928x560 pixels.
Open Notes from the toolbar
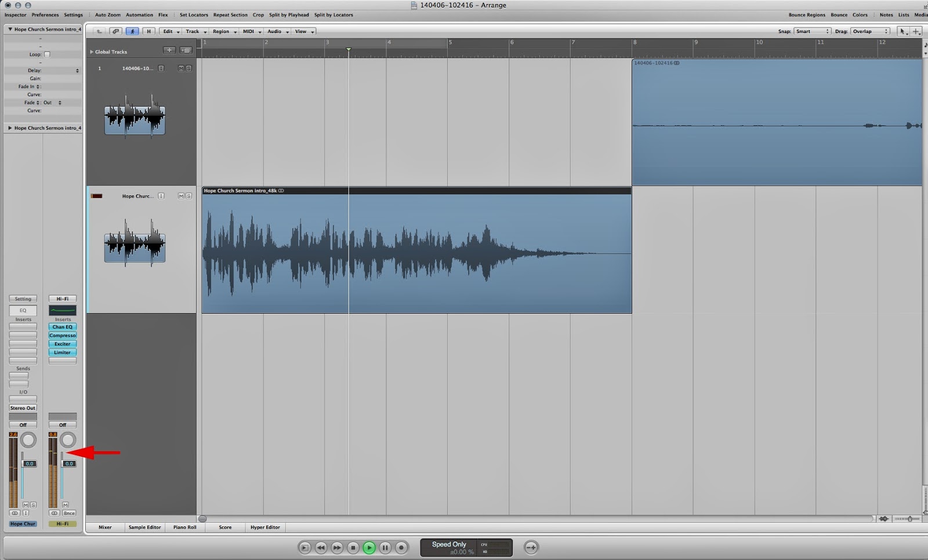[886, 15]
